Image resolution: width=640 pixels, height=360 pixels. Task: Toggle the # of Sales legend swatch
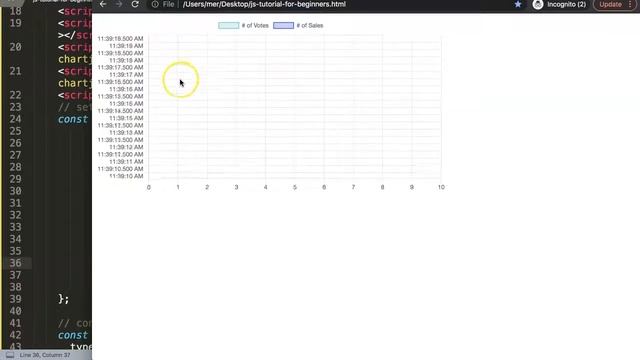click(x=283, y=25)
